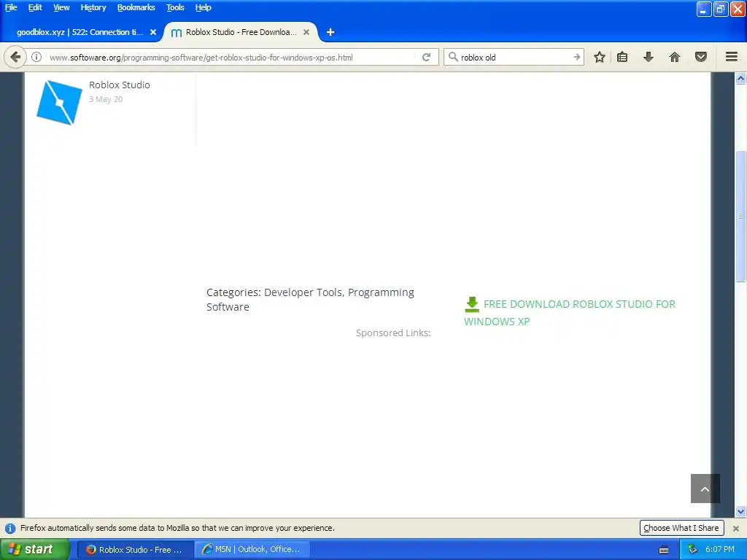This screenshot has width=747, height=560.
Task: Click the Roblox Studio title link
Action: pyautogui.click(x=120, y=85)
